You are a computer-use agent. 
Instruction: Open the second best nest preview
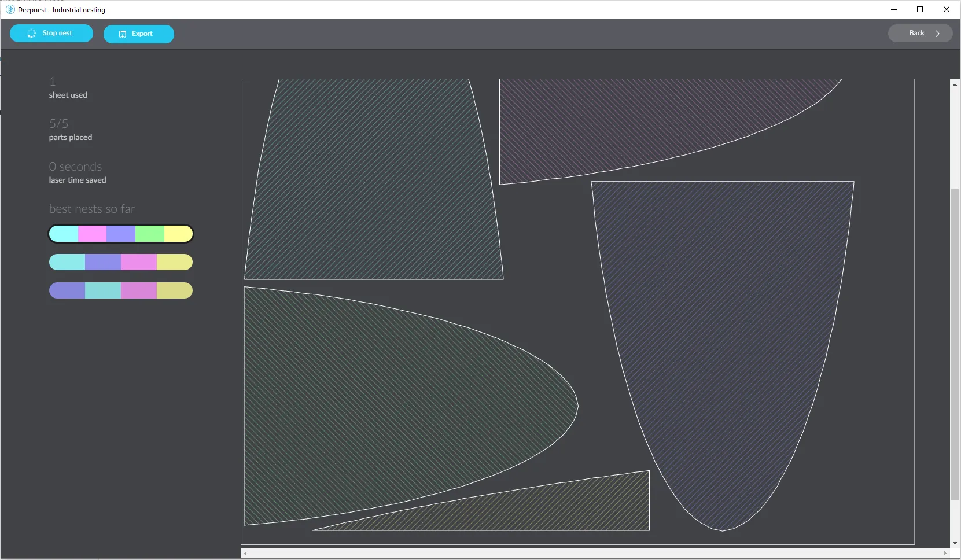[x=120, y=262]
